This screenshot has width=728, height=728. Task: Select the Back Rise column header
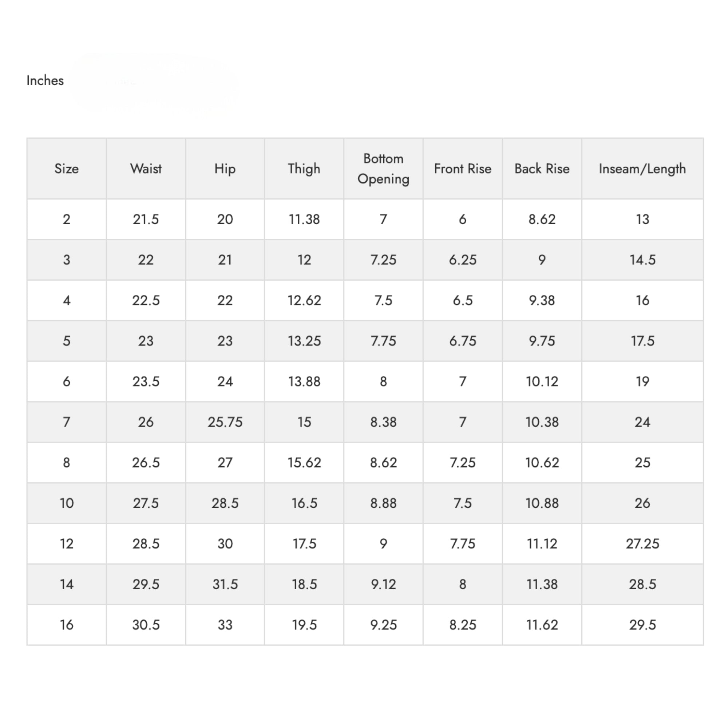(542, 169)
